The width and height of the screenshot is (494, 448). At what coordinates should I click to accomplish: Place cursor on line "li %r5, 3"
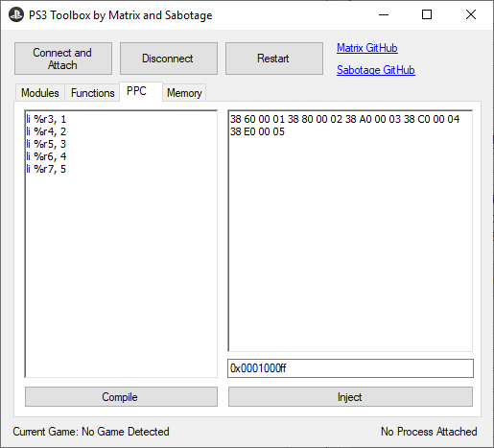pyautogui.click(x=46, y=144)
